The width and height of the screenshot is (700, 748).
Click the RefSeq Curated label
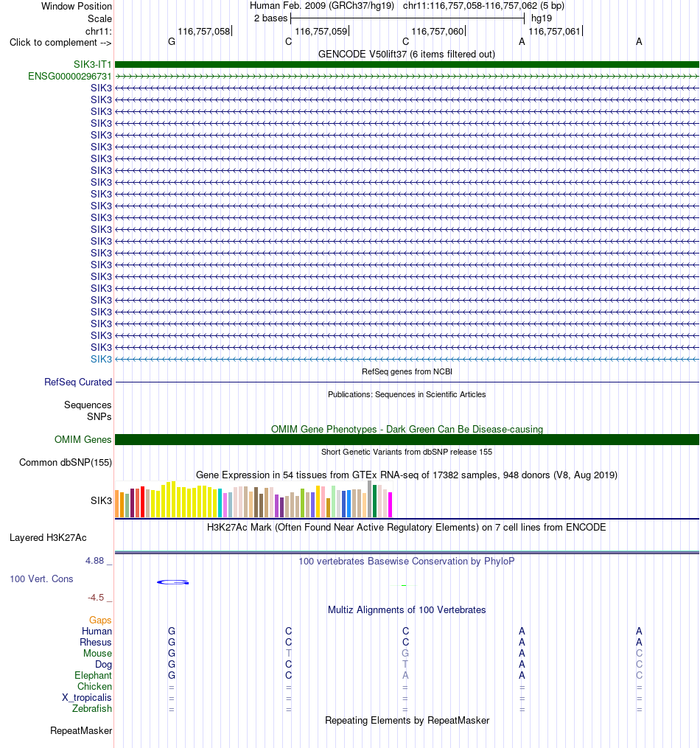[78, 382]
